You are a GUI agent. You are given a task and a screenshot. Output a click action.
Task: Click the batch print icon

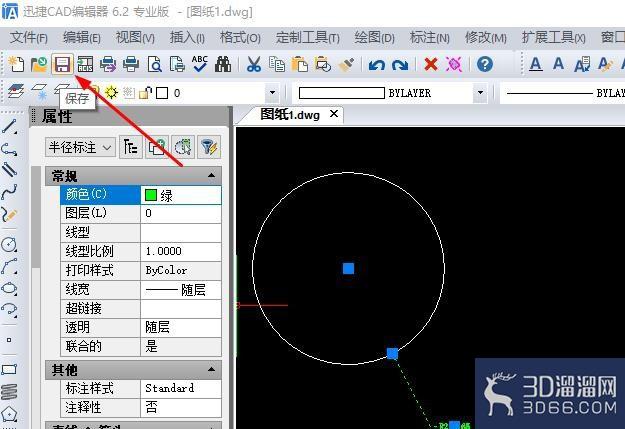(x=108, y=64)
